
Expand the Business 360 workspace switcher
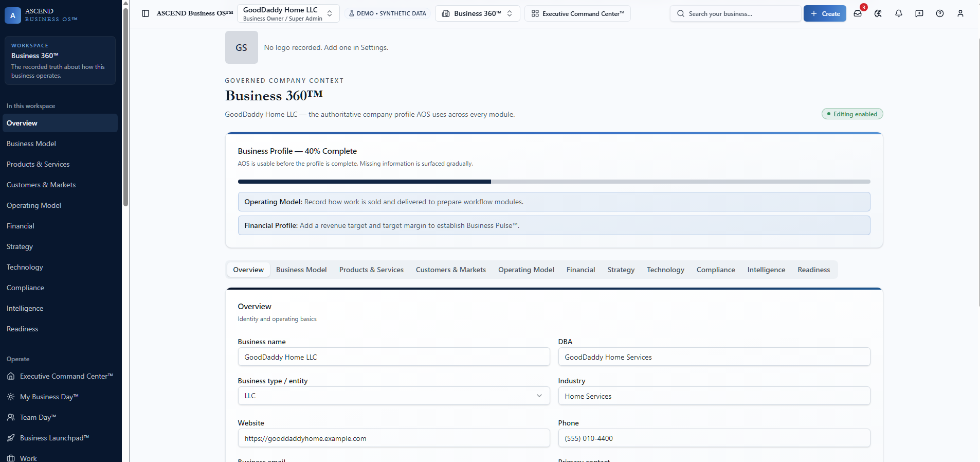(477, 13)
